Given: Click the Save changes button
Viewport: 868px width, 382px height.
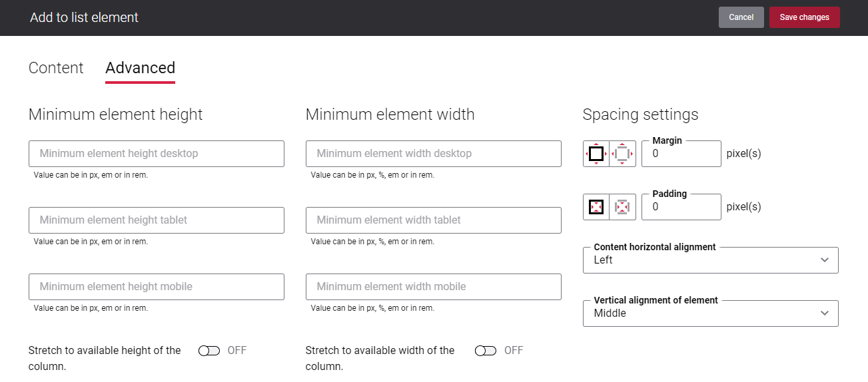Looking at the screenshot, I should click(804, 17).
